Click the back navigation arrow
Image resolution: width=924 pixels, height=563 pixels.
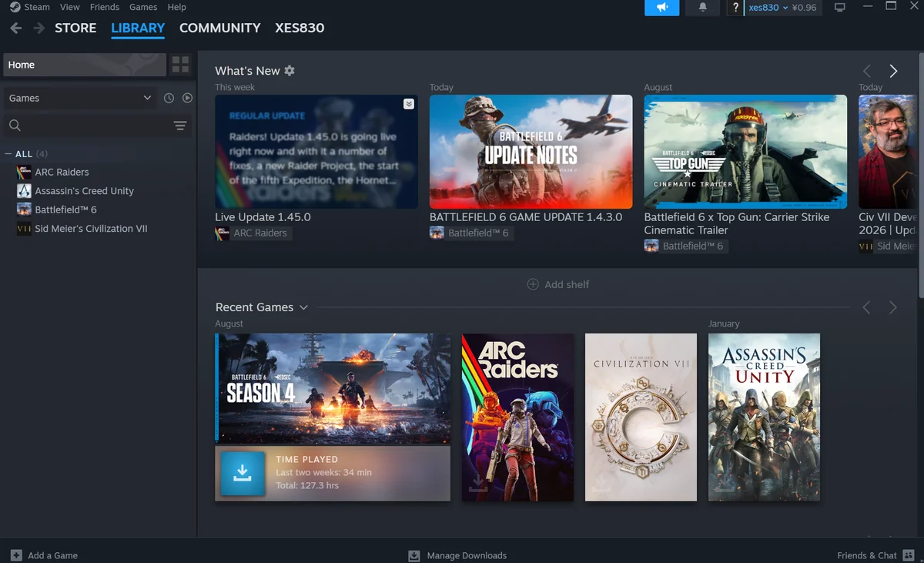(x=15, y=28)
